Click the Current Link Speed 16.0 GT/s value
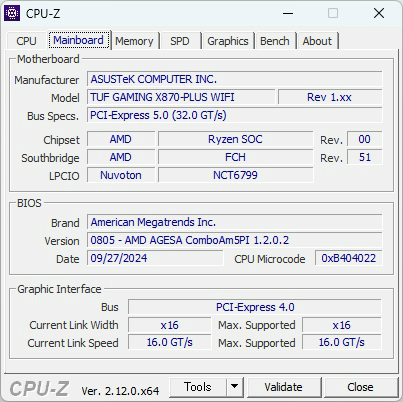 pyautogui.click(x=170, y=342)
